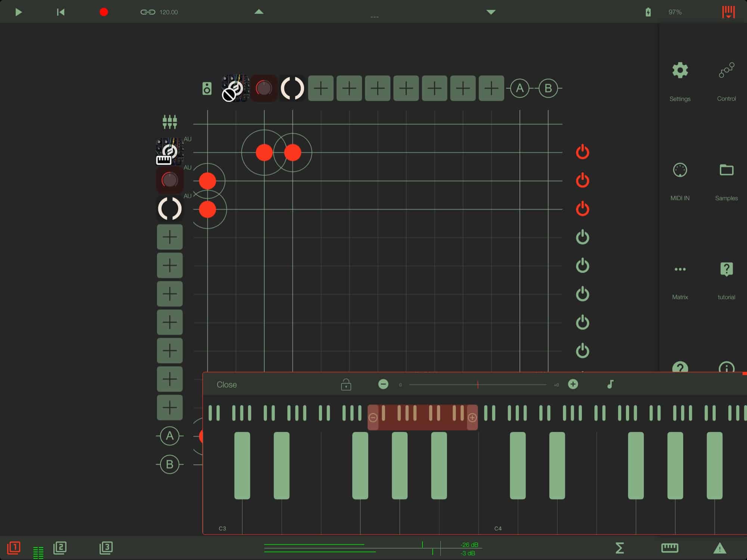Open the Control panel

726,70
